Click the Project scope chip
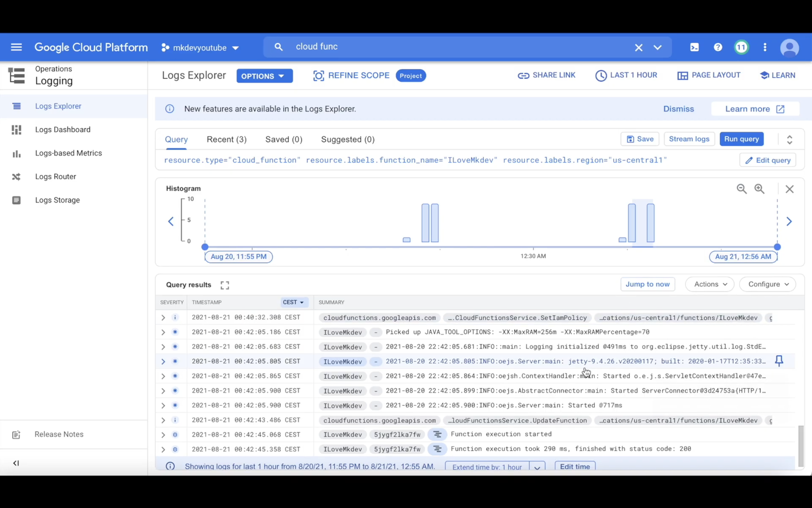812x508 pixels. 410,76
